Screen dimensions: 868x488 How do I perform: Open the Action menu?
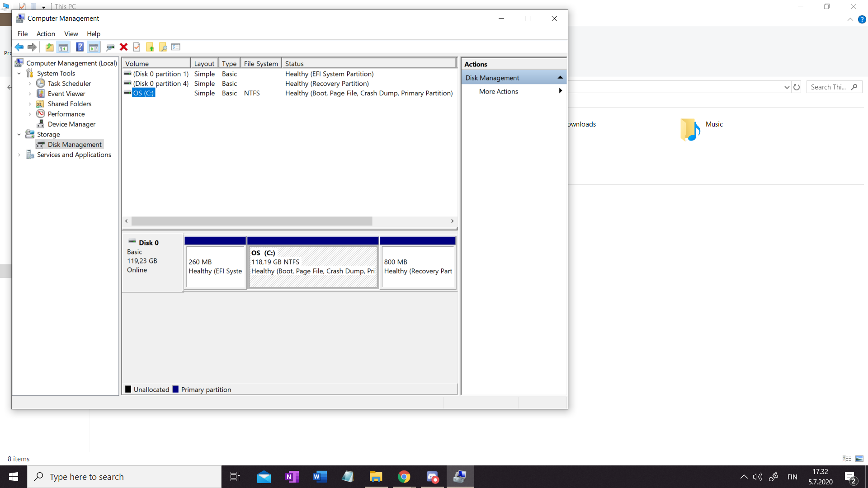pos(46,34)
